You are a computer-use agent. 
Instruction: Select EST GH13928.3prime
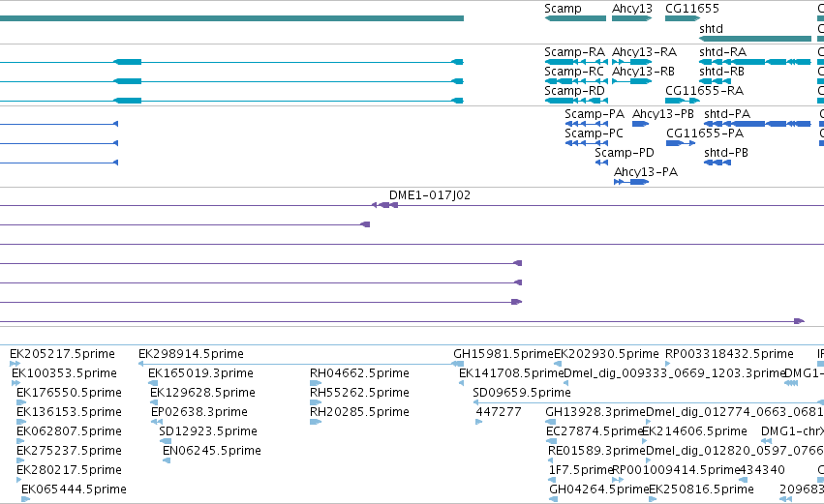point(595,412)
